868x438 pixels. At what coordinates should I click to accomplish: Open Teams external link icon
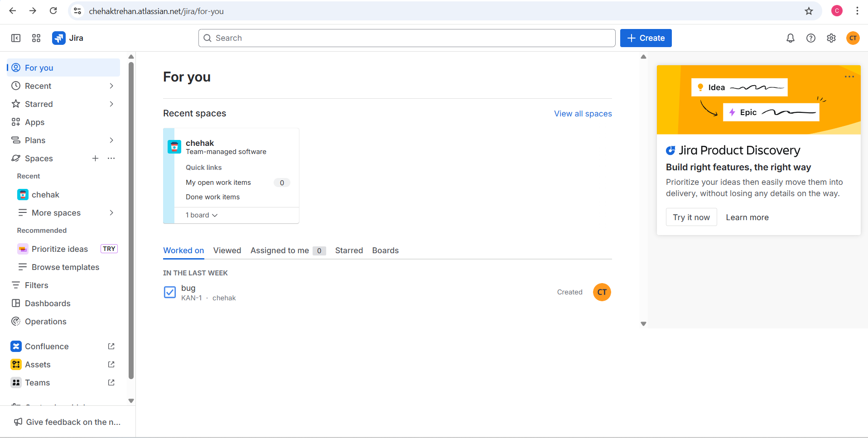click(111, 382)
